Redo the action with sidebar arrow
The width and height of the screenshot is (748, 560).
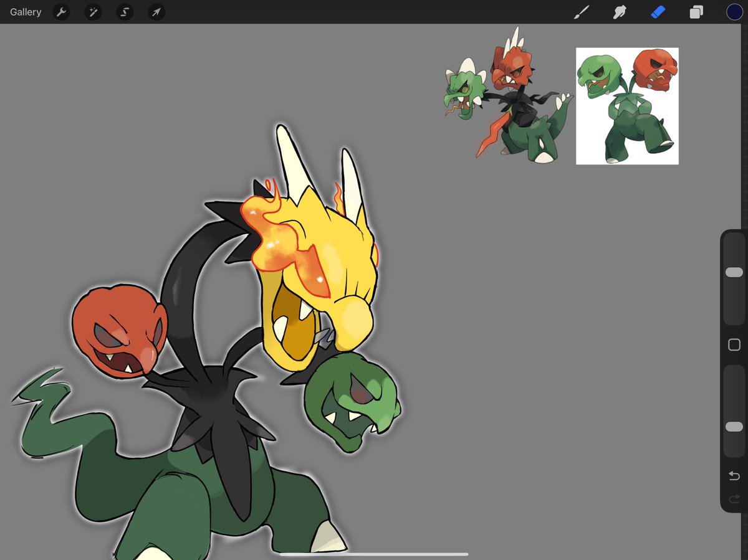click(x=734, y=498)
